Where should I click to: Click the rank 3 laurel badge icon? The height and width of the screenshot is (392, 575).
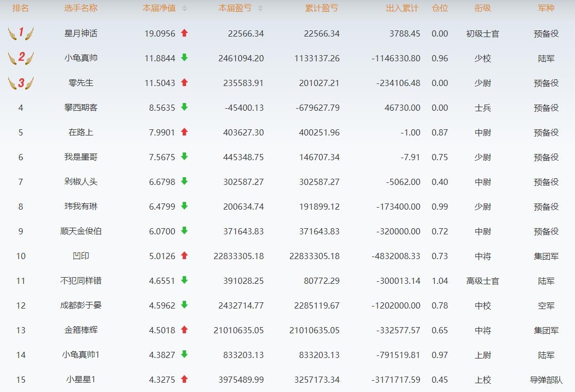21,82
